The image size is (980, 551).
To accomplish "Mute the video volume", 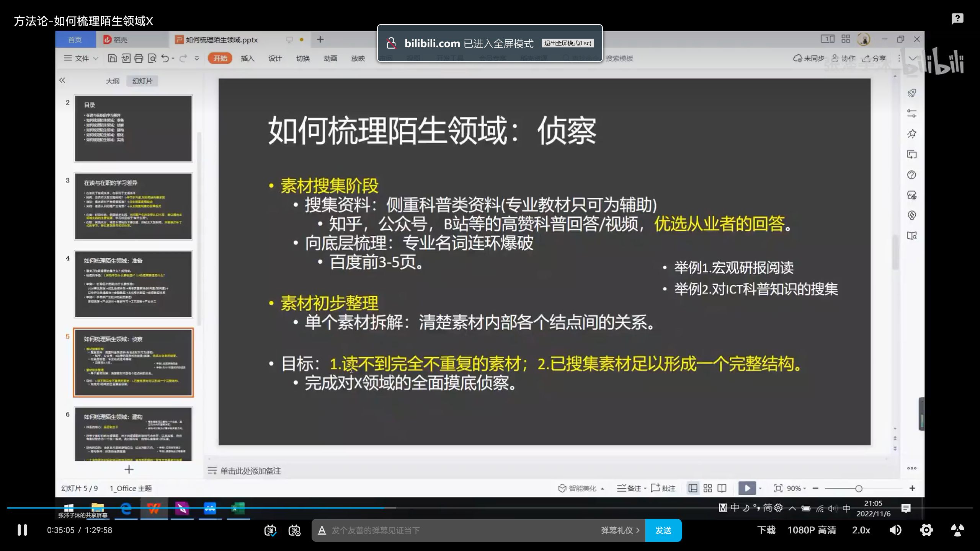I will 895,530.
